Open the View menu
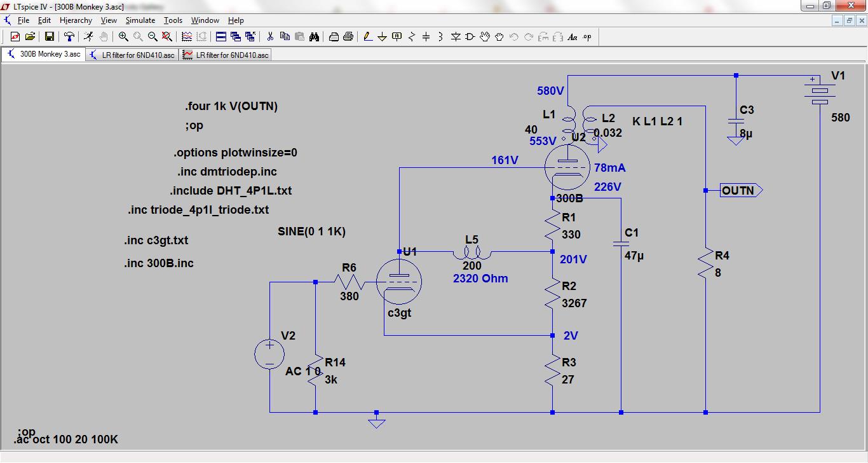868x463 pixels. tap(109, 20)
